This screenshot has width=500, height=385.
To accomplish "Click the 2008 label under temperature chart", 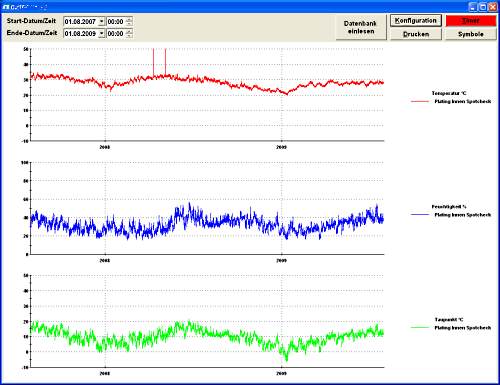I will tap(105, 147).
